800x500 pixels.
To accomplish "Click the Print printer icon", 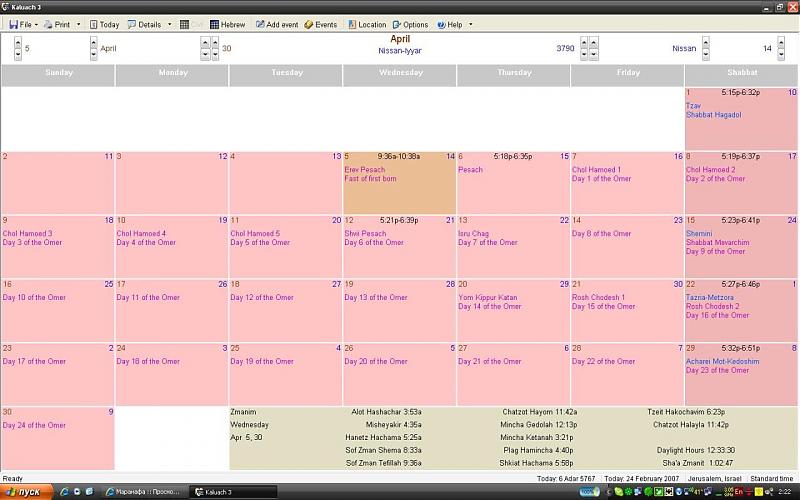I will (57, 24).
